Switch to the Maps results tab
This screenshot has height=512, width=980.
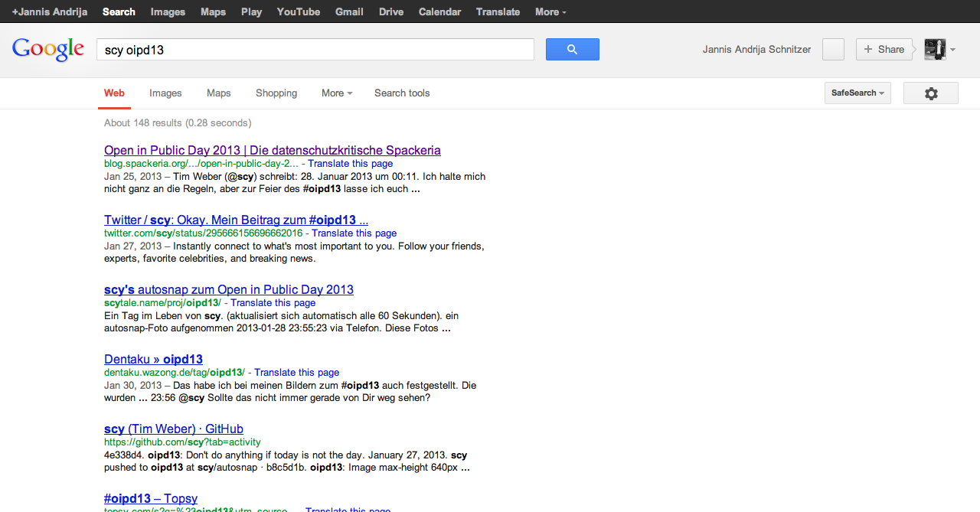coord(218,93)
